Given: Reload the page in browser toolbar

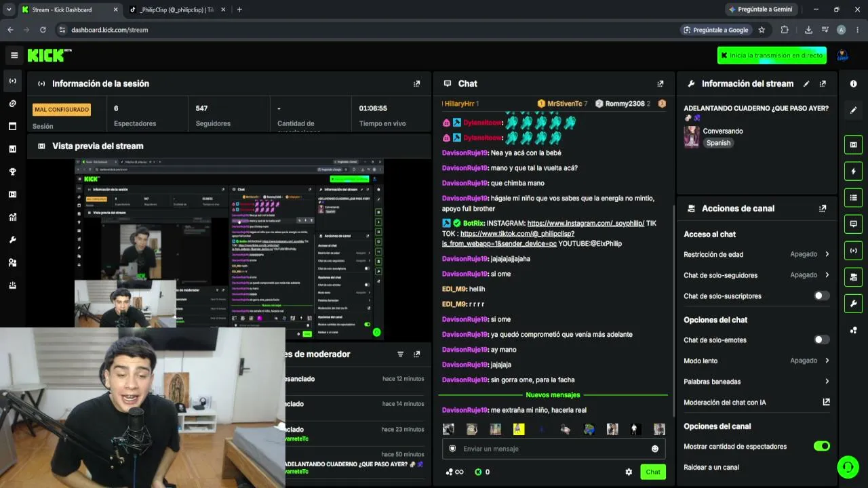Looking at the screenshot, I should [x=43, y=30].
